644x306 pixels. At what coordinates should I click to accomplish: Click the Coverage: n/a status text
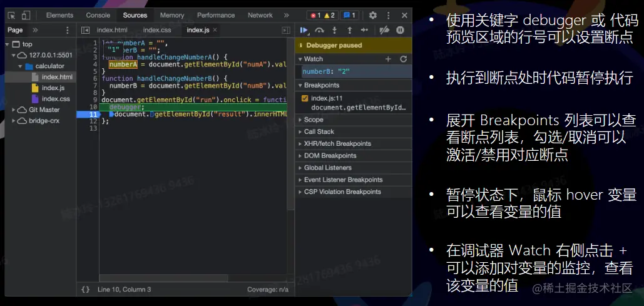pos(268,289)
